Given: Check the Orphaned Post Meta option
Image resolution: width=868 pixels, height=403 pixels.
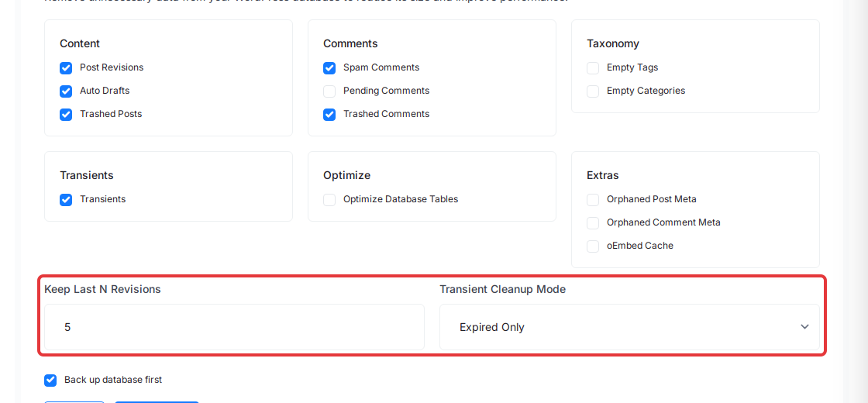Looking at the screenshot, I should pyautogui.click(x=593, y=200).
